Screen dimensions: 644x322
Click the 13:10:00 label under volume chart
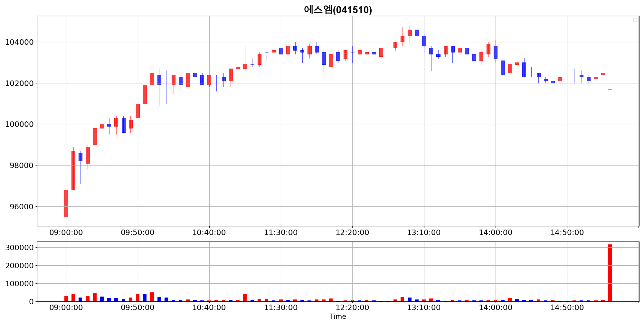coord(424,308)
